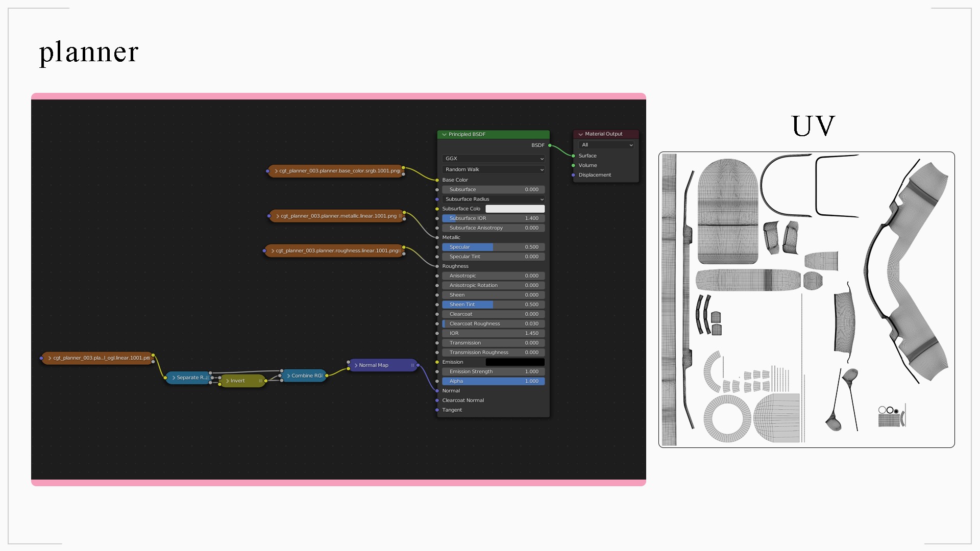Click the black Emission color swatch
This screenshot has height=551, width=980.
click(x=514, y=362)
